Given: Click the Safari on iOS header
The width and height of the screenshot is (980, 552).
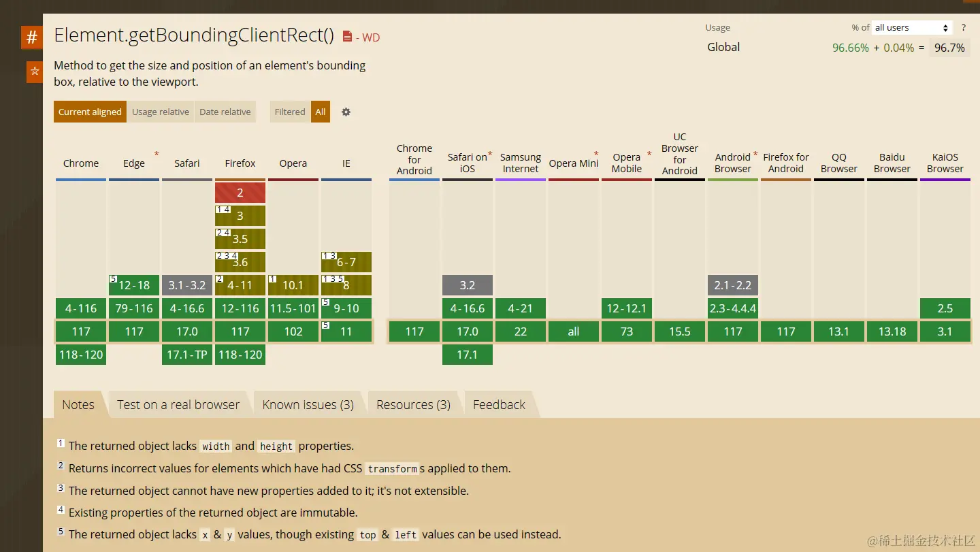Looking at the screenshot, I should (x=468, y=163).
